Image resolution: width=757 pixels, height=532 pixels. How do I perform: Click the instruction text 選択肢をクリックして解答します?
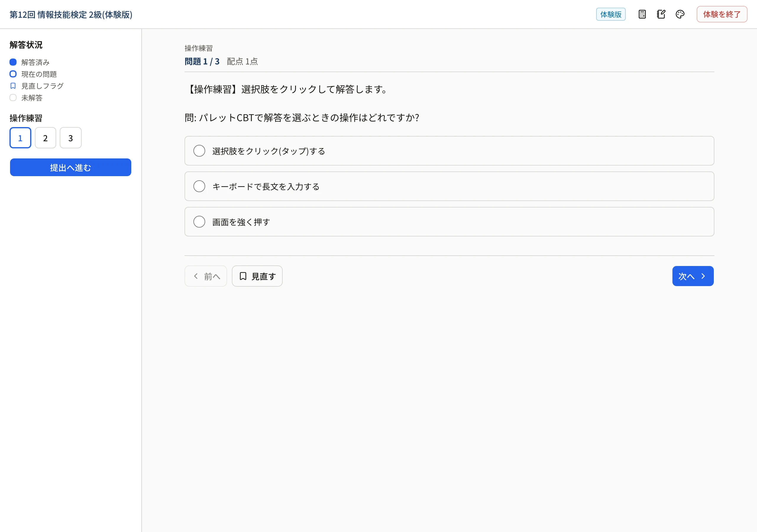pyautogui.click(x=287, y=89)
